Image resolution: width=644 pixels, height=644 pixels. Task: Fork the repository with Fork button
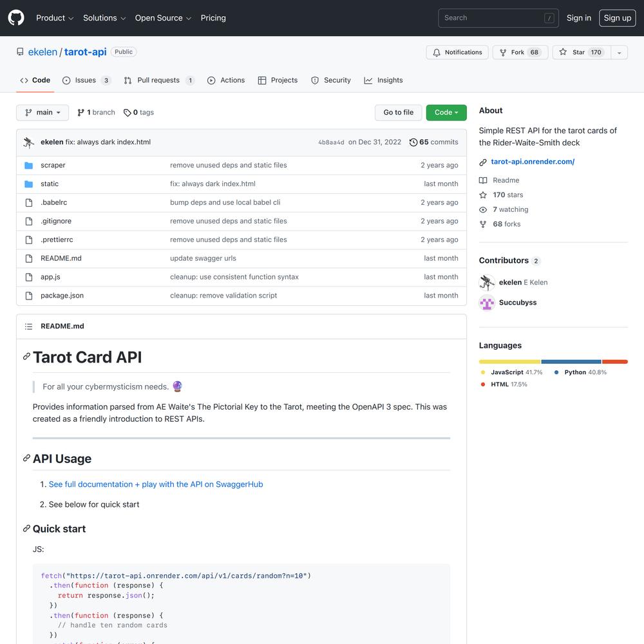click(x=520, y=53)
